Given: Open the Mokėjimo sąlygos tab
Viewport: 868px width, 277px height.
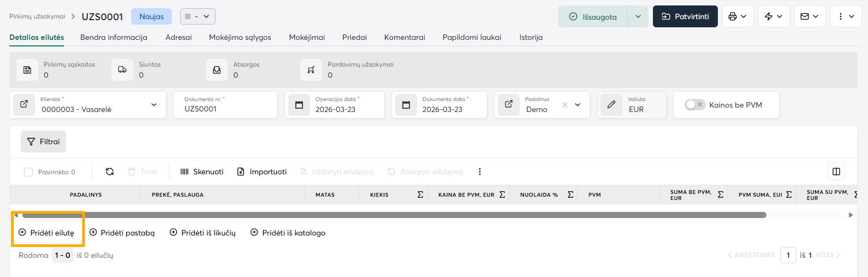Looking at the screenshot, I should [x=240, y=37].
